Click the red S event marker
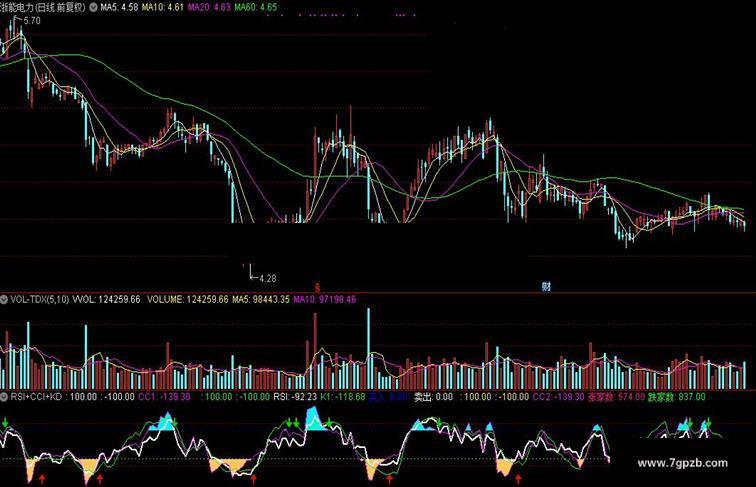 click(317, 288)
